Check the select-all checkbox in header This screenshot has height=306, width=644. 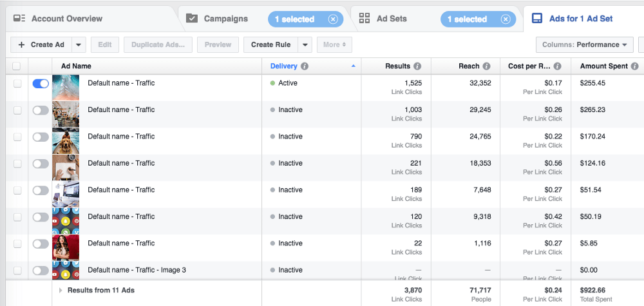tap(17, 66)
